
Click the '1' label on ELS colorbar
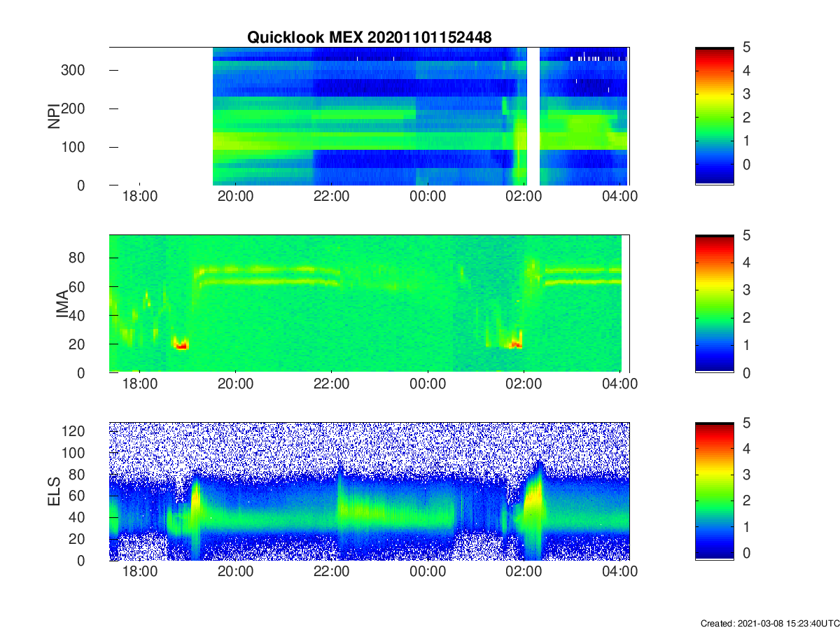coord(746,527)
